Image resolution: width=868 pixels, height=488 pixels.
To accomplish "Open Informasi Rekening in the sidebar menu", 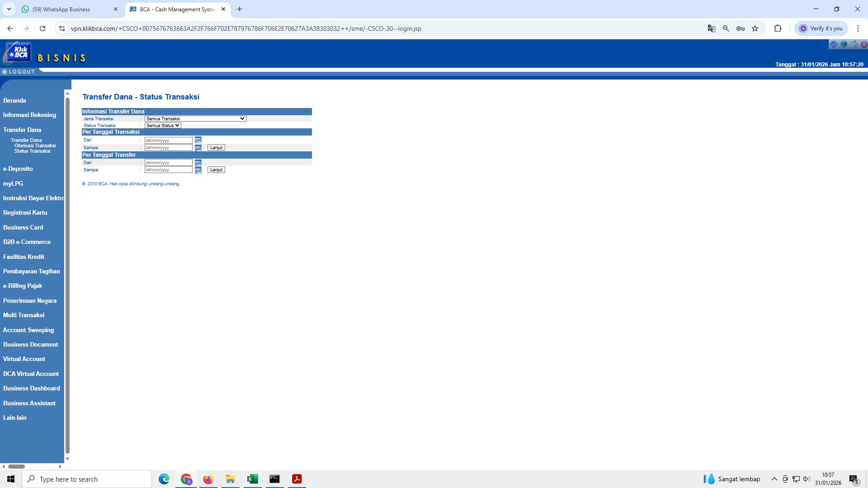I will [x=30, y=115].
